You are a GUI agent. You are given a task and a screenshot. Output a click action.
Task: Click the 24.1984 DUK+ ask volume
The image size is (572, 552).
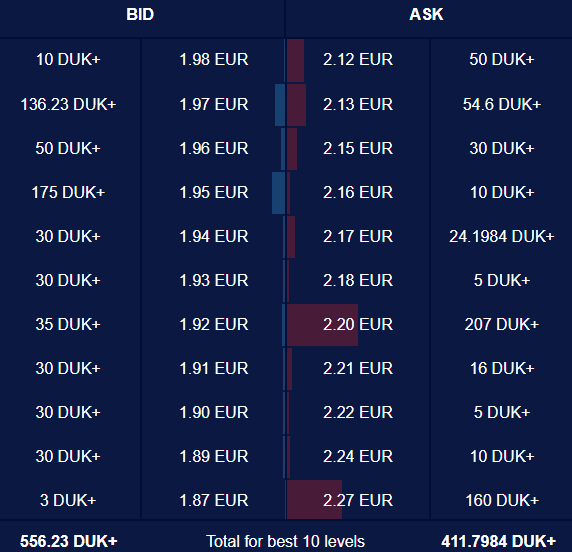coord(502,236)
